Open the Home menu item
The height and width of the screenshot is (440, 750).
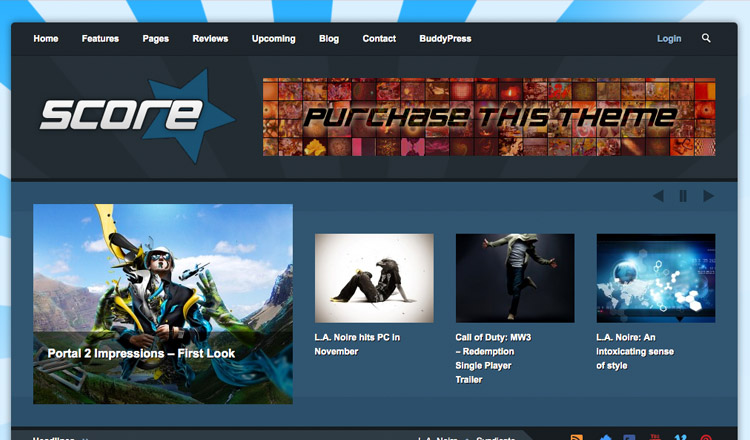[x=46, y=39]
